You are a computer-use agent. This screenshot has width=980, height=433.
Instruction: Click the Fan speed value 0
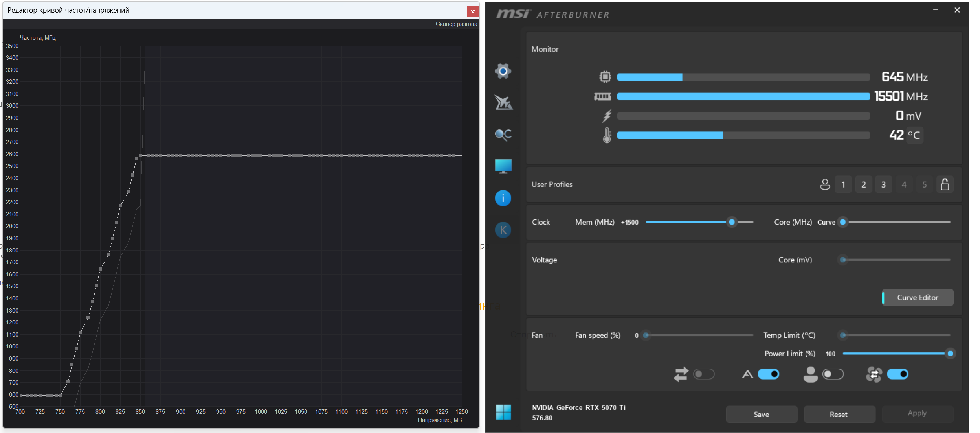click(637, 335)
